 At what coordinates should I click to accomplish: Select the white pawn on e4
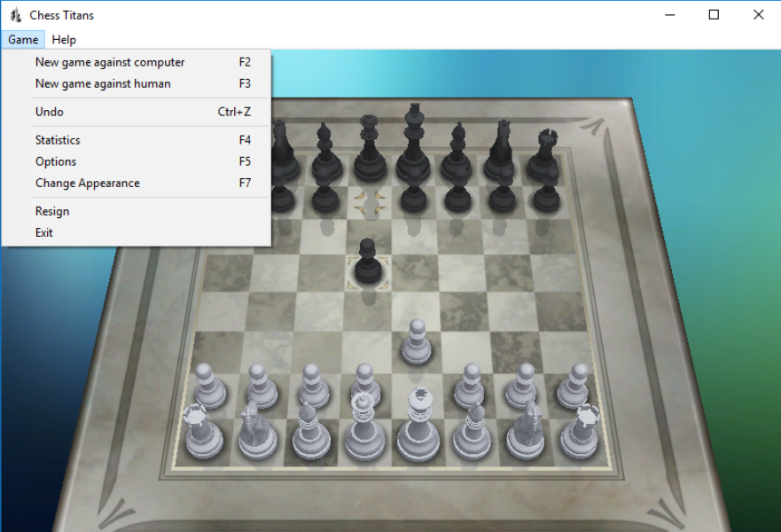click(x=417, y=342)
